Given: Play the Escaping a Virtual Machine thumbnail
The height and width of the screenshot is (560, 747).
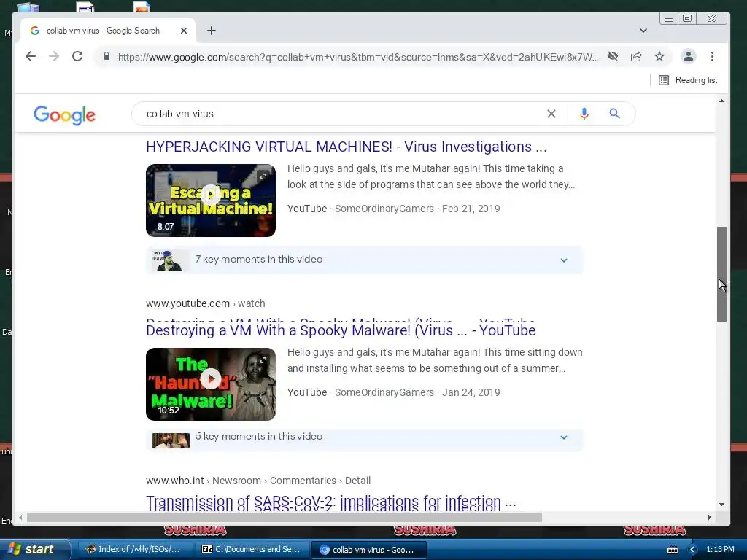Looking at the screenshot, I should point(211,201).
